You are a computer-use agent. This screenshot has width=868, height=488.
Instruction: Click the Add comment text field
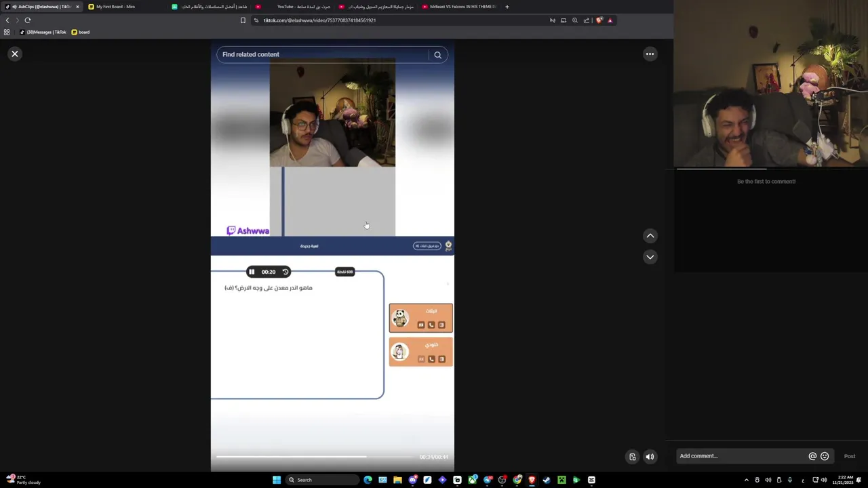point(741,456)
